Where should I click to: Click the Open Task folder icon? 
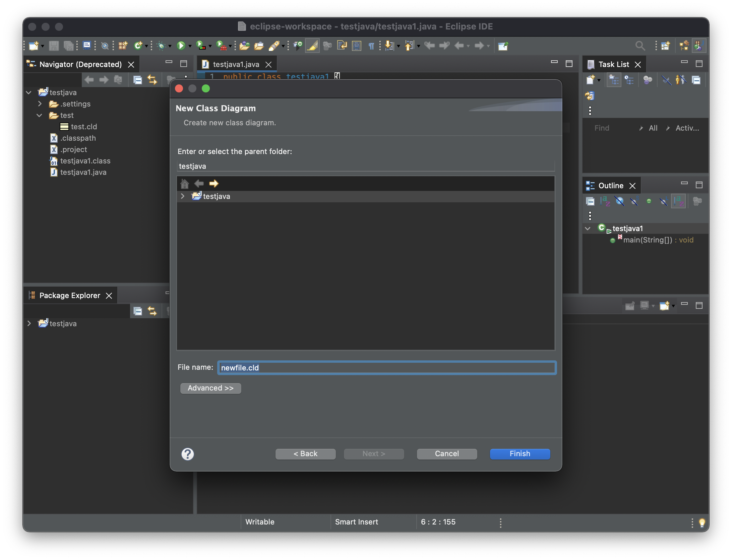[x=259, y=46]
